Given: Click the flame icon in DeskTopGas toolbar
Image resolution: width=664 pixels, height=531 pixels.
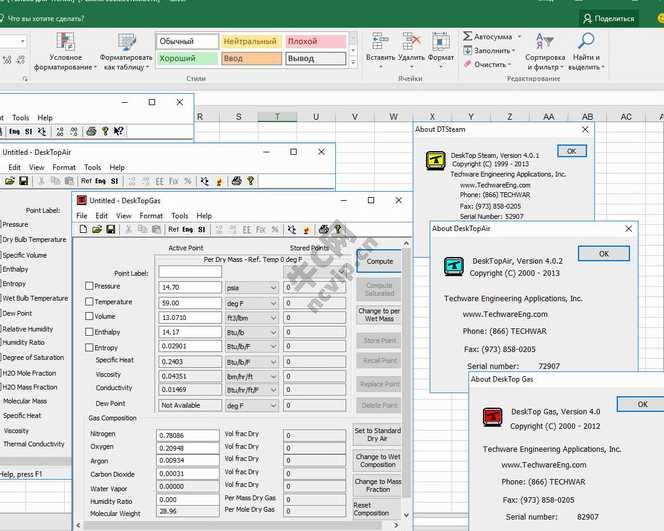Looking at the screenshot, I should pyautogui.click(x=306, y=230).
